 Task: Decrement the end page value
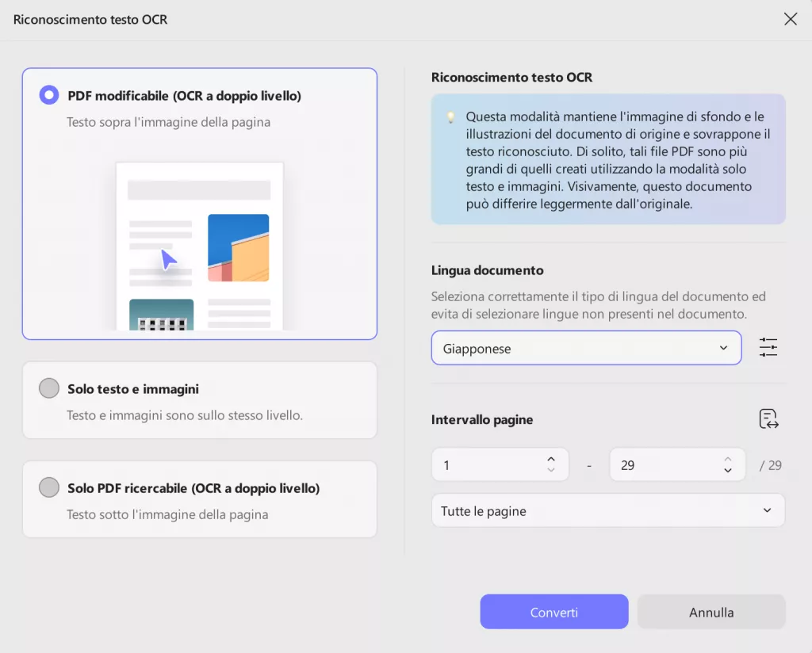tap(727, 471)
